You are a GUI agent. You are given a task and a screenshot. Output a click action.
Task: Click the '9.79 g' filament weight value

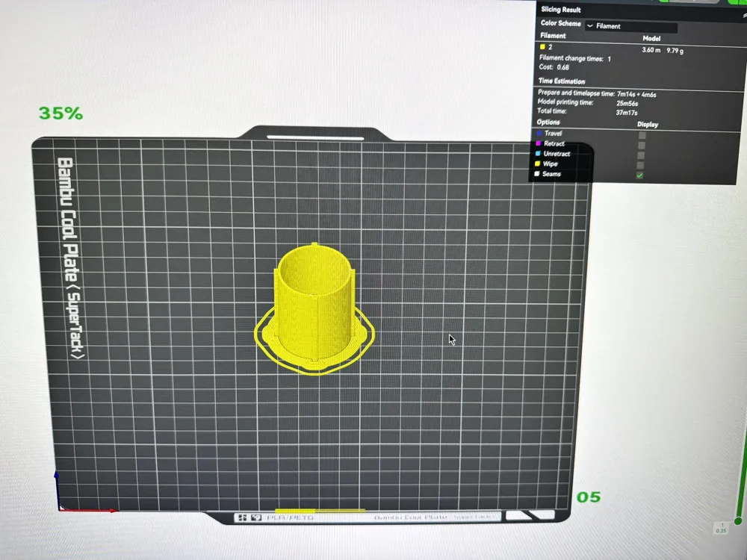point(675,51)
